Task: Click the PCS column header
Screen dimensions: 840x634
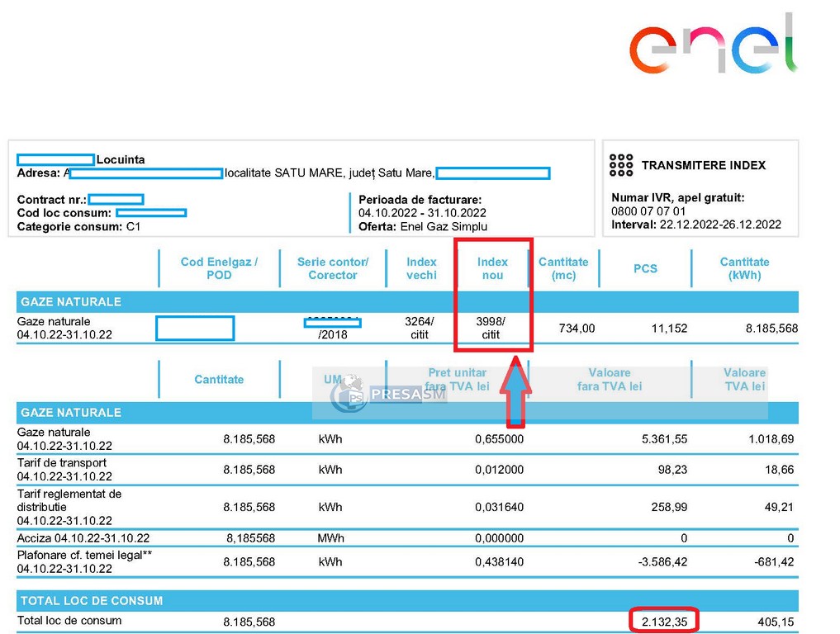Action: 645,268
